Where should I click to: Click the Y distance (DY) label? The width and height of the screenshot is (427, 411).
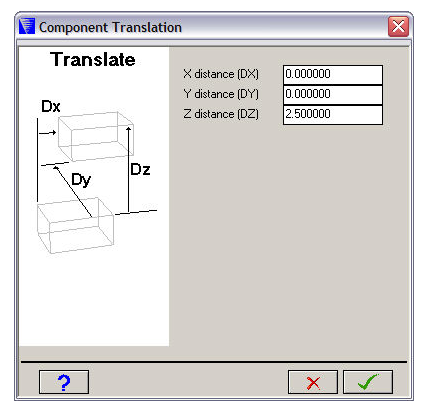pos(221,94)
